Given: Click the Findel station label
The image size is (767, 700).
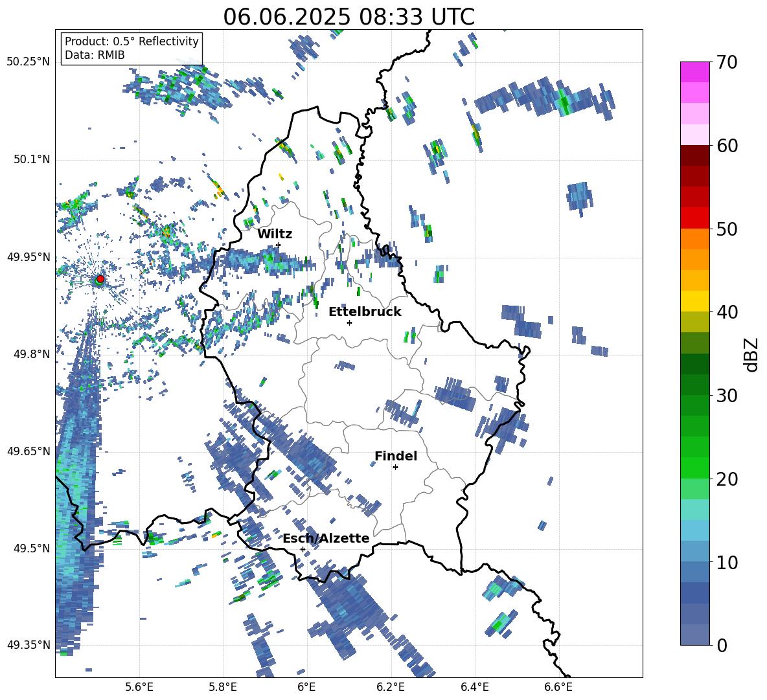Looking at the screenshot, I should point(396,456).
